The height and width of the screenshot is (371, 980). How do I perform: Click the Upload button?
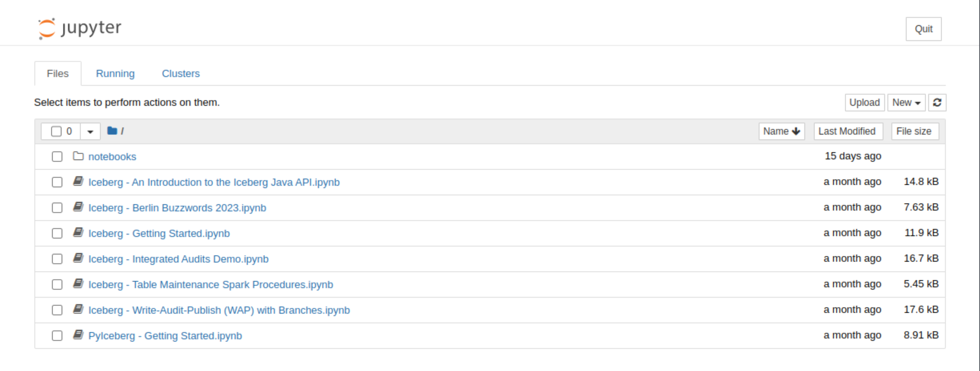(865, 103)
